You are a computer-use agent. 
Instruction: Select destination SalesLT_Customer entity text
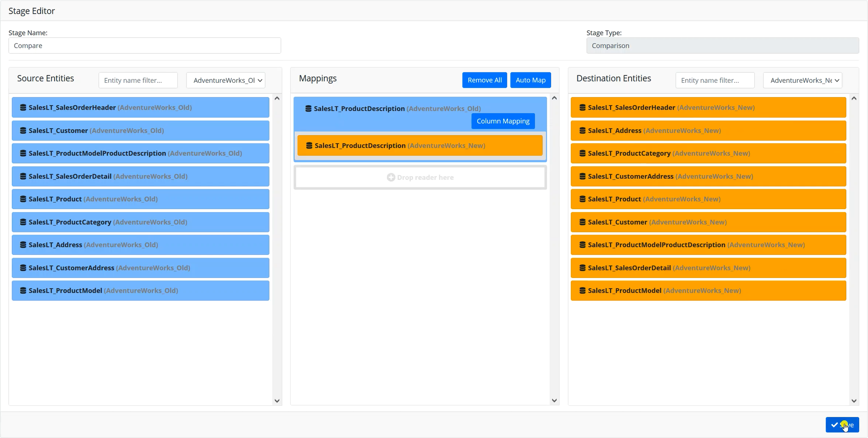(657, 222)
